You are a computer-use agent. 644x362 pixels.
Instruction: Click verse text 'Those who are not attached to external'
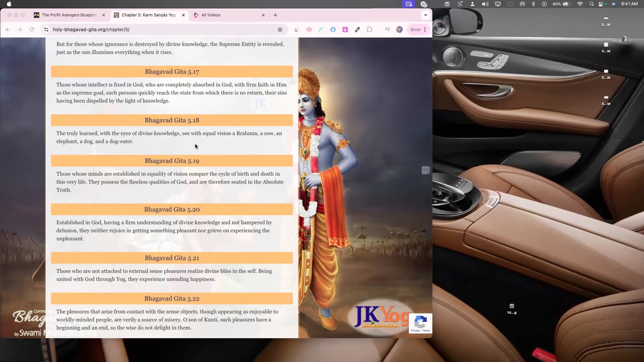pos(164,275)
